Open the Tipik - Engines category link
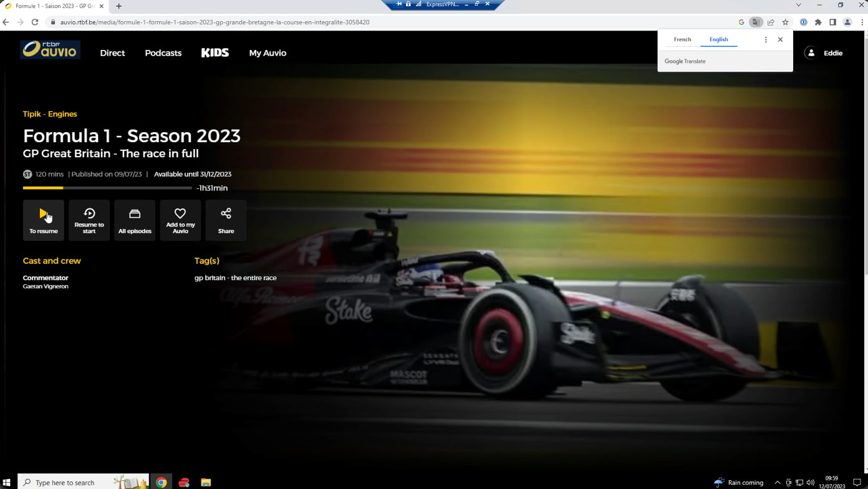The image size is (868, 489). click(x=50, y=114)
